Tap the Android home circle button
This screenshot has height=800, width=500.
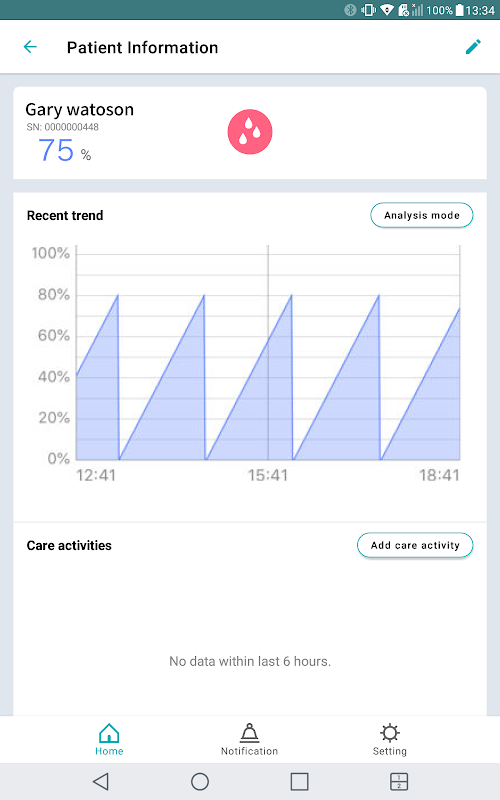(200, 781)
